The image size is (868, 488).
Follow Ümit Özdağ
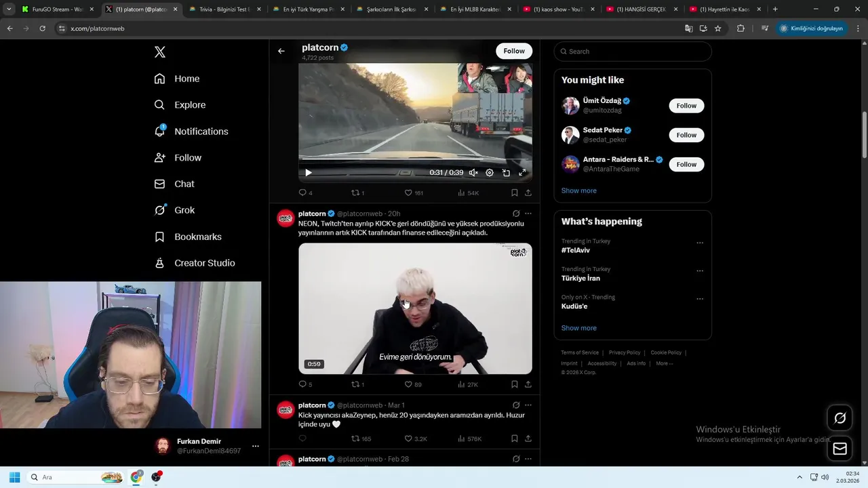[x=686, y=106]
